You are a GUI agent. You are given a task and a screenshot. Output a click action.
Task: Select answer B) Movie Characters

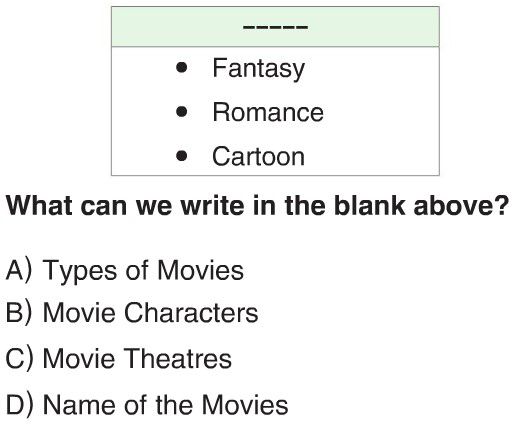point(132,313)
